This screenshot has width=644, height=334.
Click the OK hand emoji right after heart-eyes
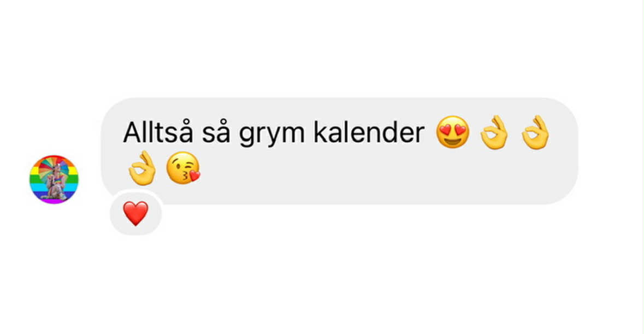pos(494,132)
